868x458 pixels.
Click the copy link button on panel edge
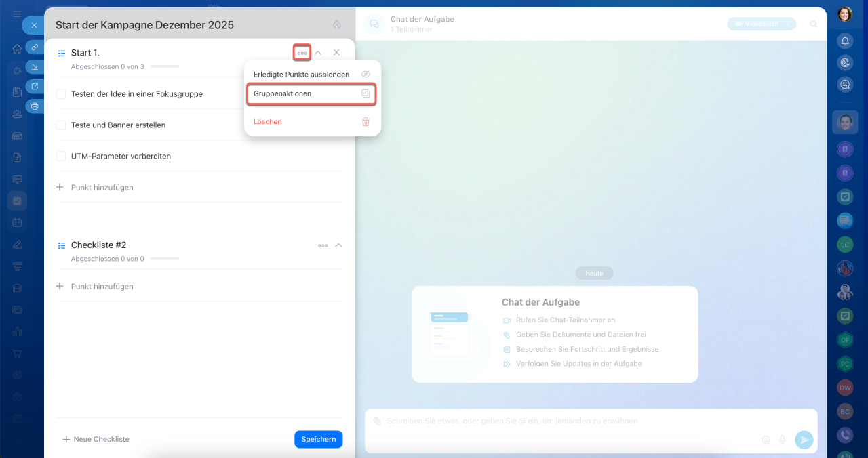[x=35, y=47]
